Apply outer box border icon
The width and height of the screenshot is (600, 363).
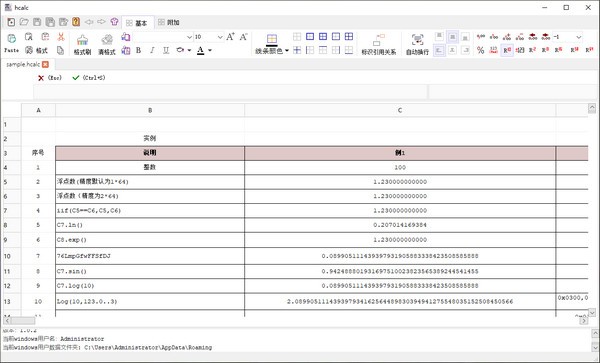tap(310, 36)
